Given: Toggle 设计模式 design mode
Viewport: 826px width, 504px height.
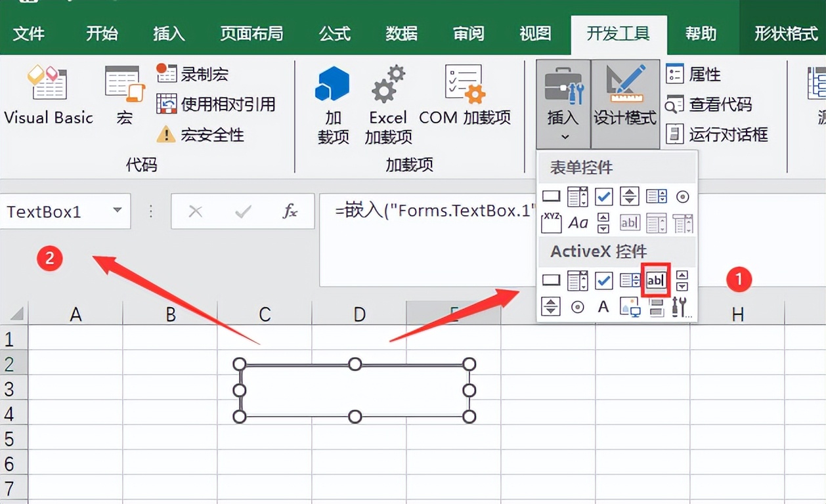Looking at the screenshot, I should coord(625,104).
